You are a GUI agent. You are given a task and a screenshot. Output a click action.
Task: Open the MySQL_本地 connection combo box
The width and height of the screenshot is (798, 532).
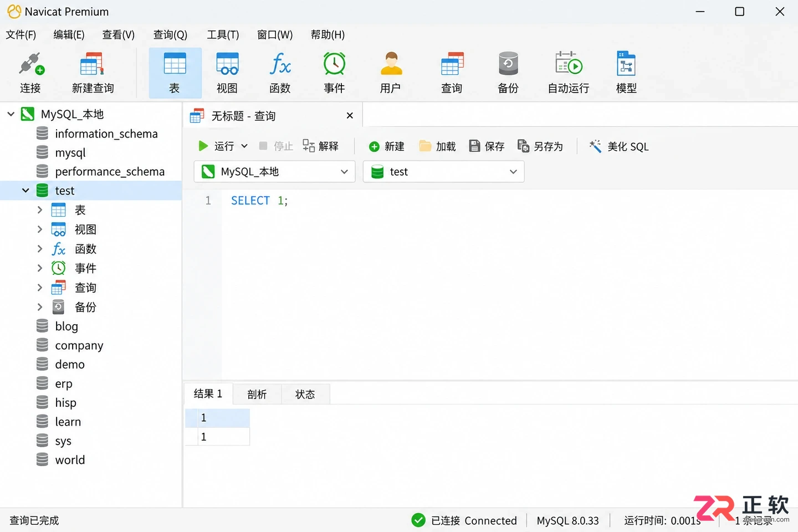(274, 172)
